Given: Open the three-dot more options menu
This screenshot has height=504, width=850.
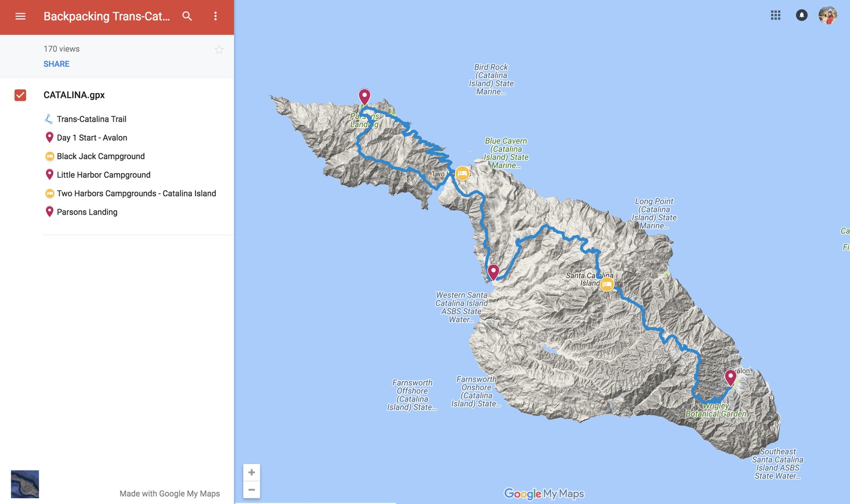Looking at the screenshot, I should coord(215,16).
